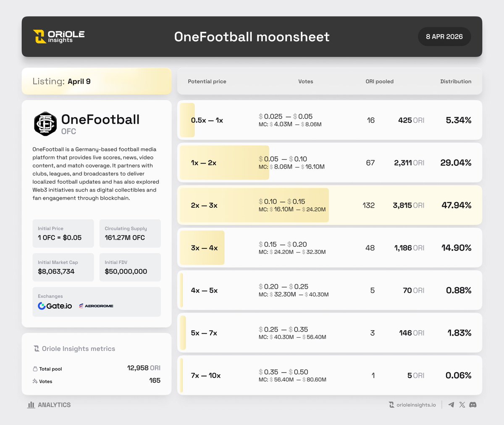Click the Potential price column header
This screenshot has width=504, height=425.
coord(207,81)
